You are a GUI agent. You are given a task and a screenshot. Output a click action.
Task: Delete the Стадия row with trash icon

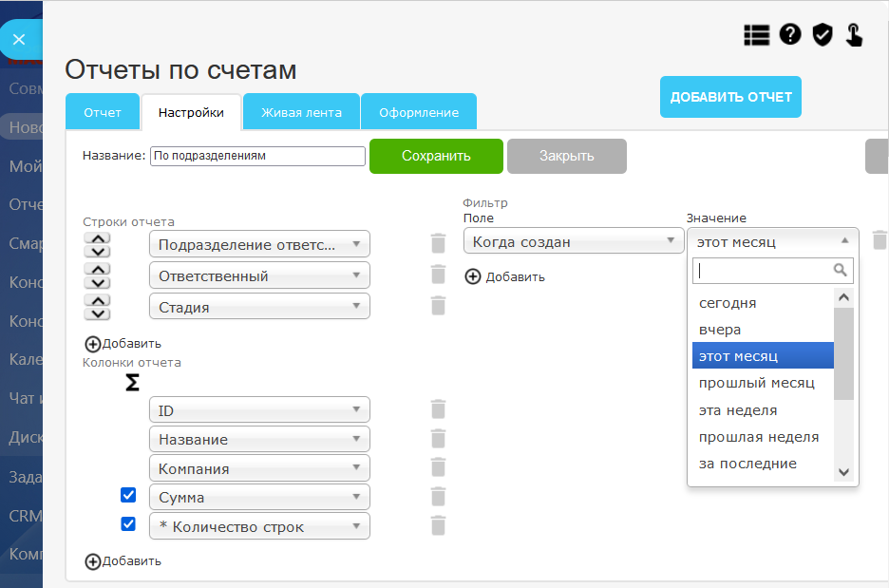point(438,306)
